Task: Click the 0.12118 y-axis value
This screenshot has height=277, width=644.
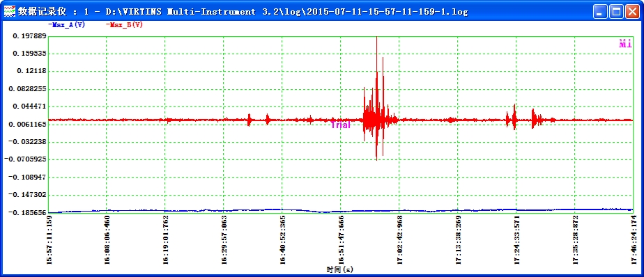Action: (x=31, y=71)
